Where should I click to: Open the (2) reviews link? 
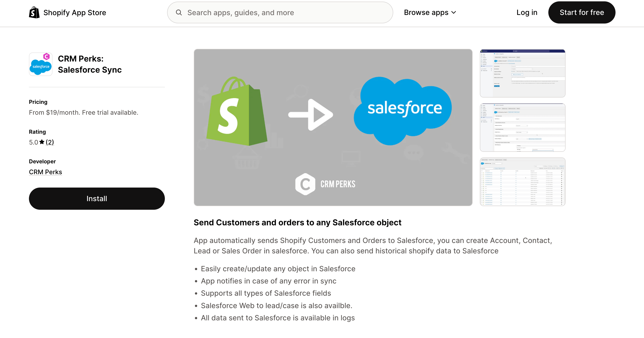coord(50,142)
